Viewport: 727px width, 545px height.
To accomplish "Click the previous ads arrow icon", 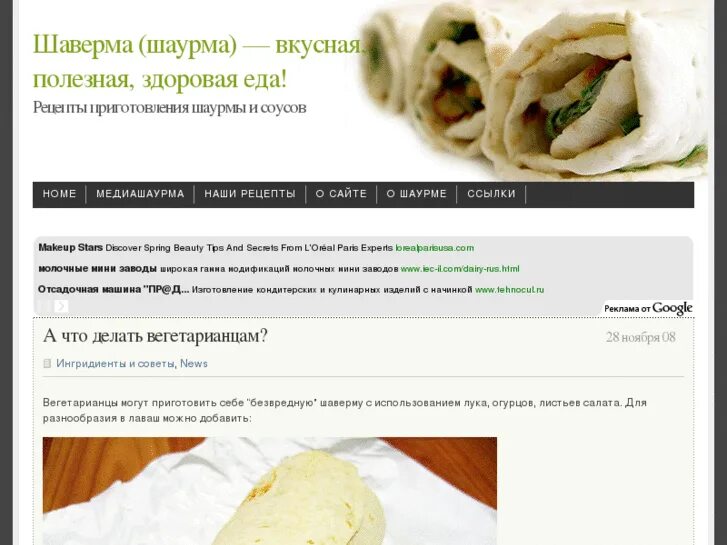I will click(44, 306).
